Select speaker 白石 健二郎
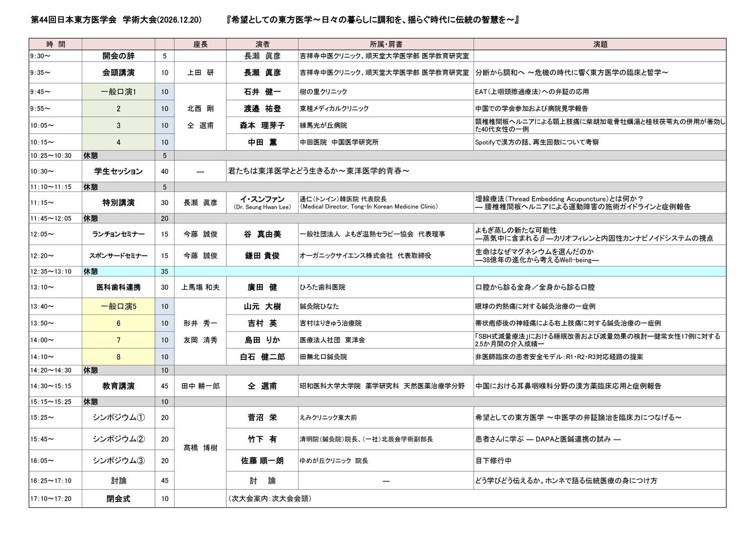The width and height of the screenshot is (756, 535). 262,357
